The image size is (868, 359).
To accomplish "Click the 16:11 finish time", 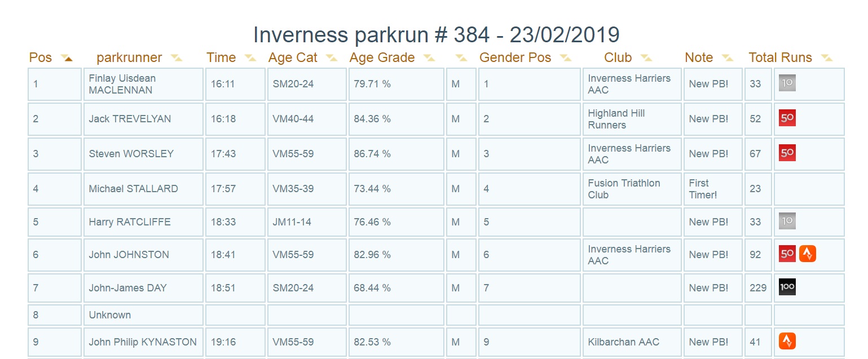I will coord(223,84).
